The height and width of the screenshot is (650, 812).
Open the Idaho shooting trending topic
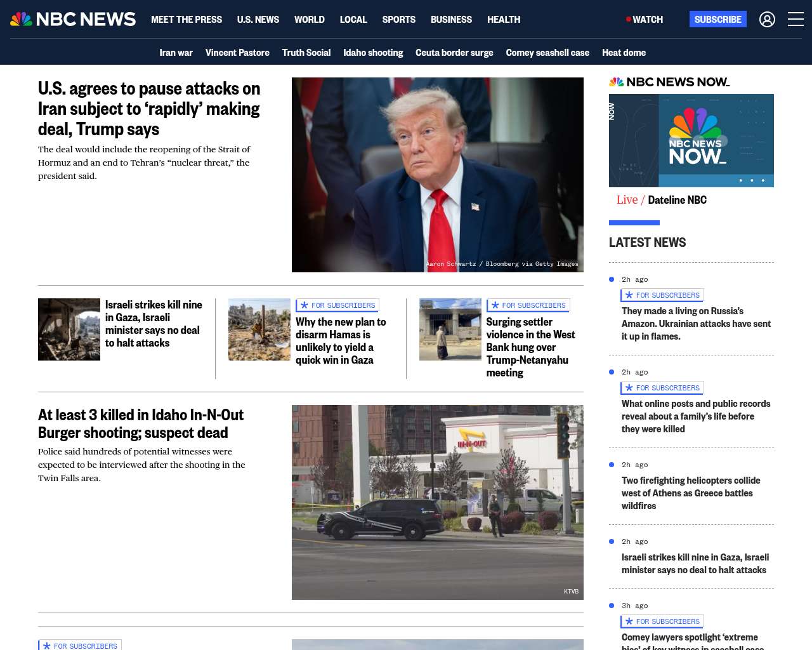pos(373,53)
